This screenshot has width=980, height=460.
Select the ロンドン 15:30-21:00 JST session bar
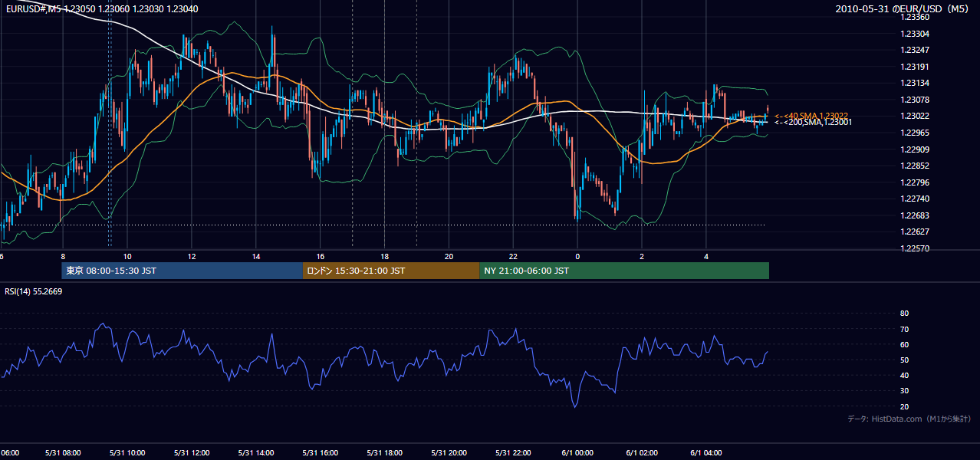[x=391, y=271]
